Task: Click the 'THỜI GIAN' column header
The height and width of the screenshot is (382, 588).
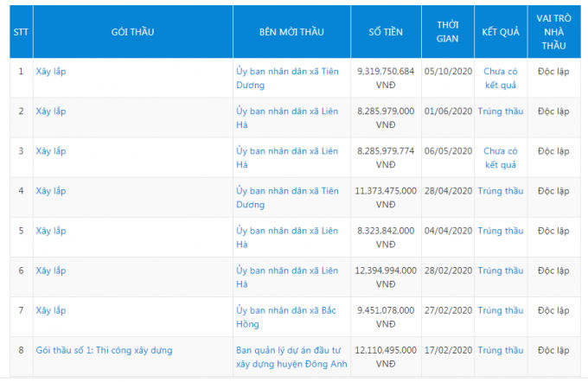Action: click(447, 32)
